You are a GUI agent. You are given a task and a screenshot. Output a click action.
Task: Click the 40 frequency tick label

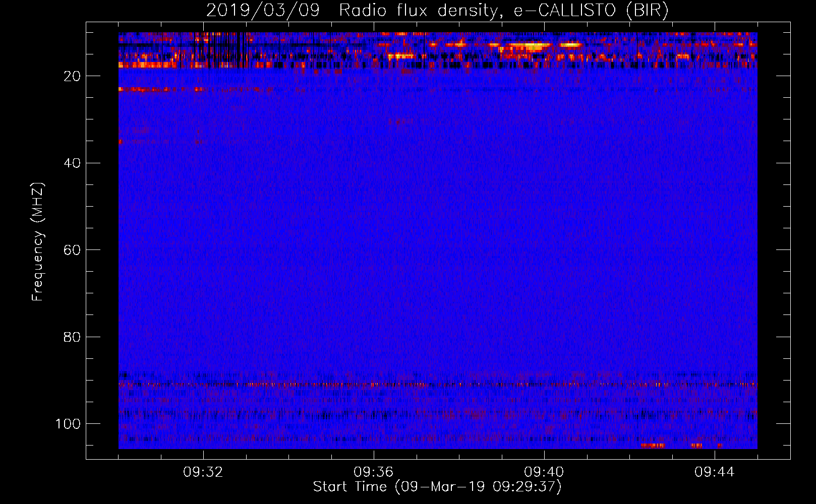(72, 163)
